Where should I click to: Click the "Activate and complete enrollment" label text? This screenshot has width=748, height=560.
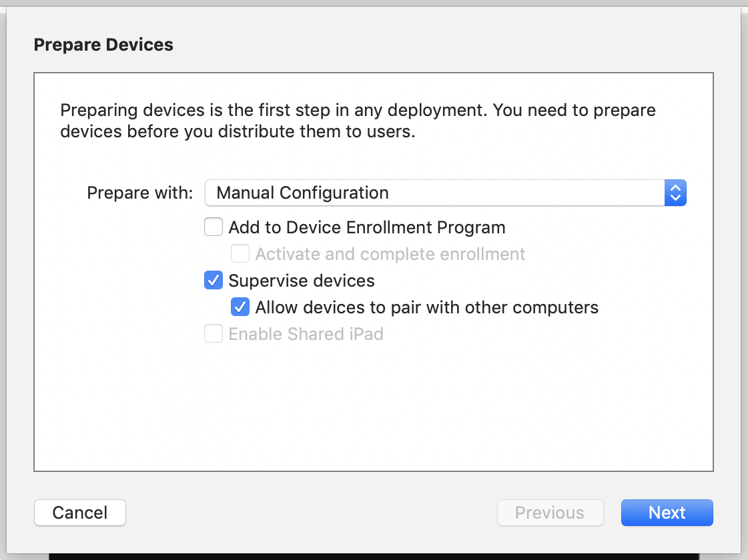click(390, 254)
